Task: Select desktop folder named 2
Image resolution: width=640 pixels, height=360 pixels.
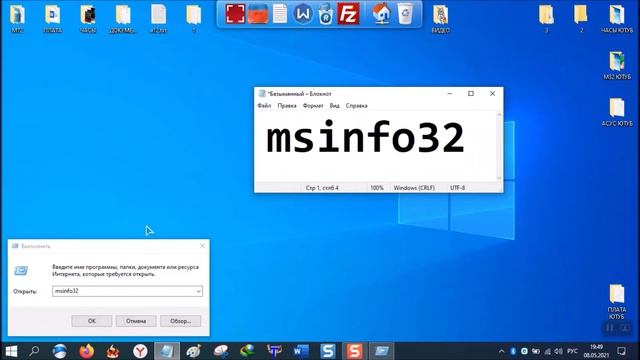Action: 581,19
